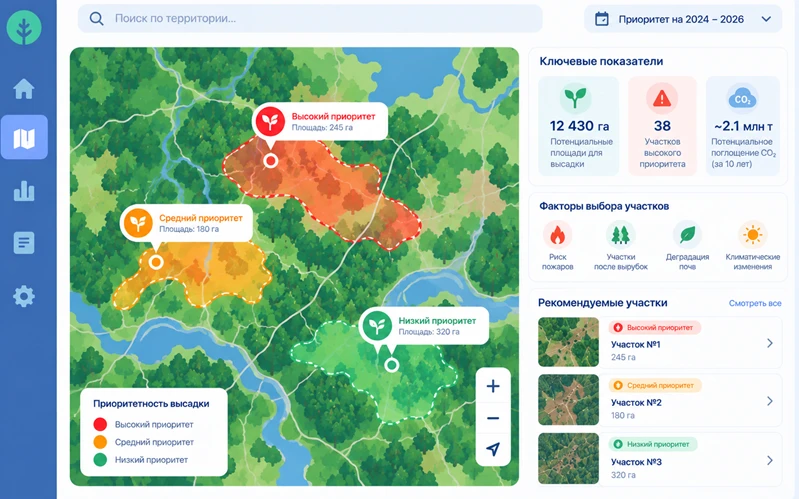Open the Home page from sidebar
799x499 pixels.
tap(24, 89)
